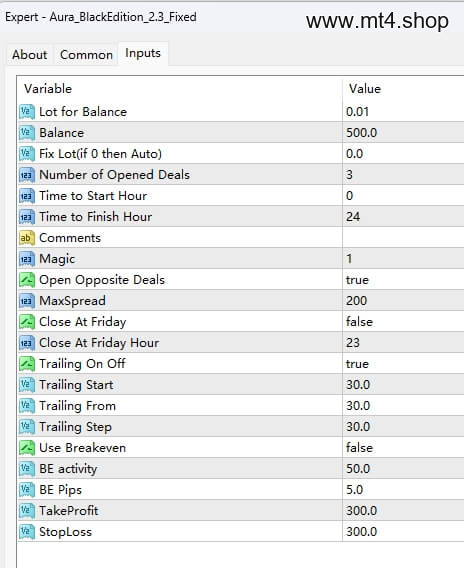The image size is (464, 568).
Task: Select the Comments variable label
Action: point(70,238)
